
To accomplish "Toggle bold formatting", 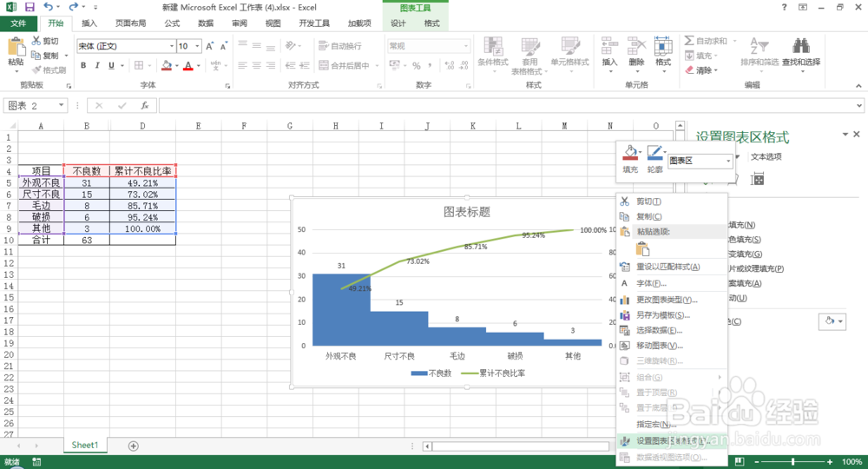I will tap(83, 65).
